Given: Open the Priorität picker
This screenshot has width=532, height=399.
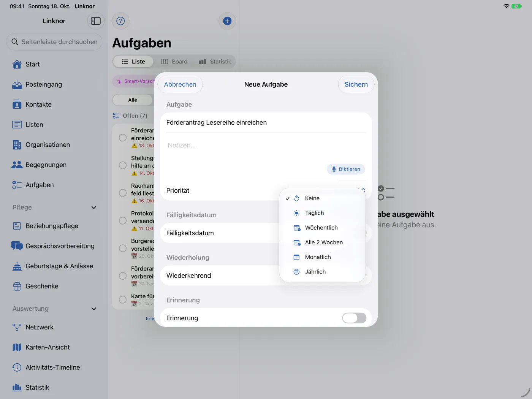Looking at the screenshot, I should [x=266, y=190].
